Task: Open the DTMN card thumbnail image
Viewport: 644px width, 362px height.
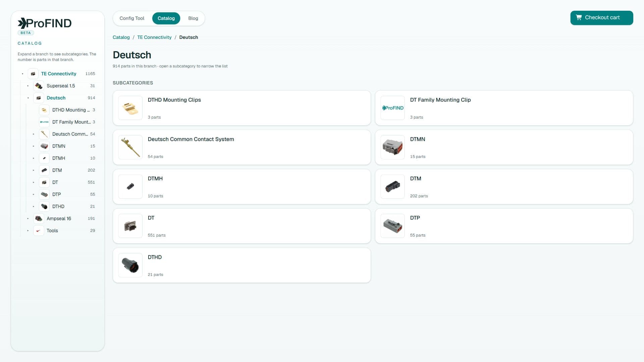Action: coord(393,147)
